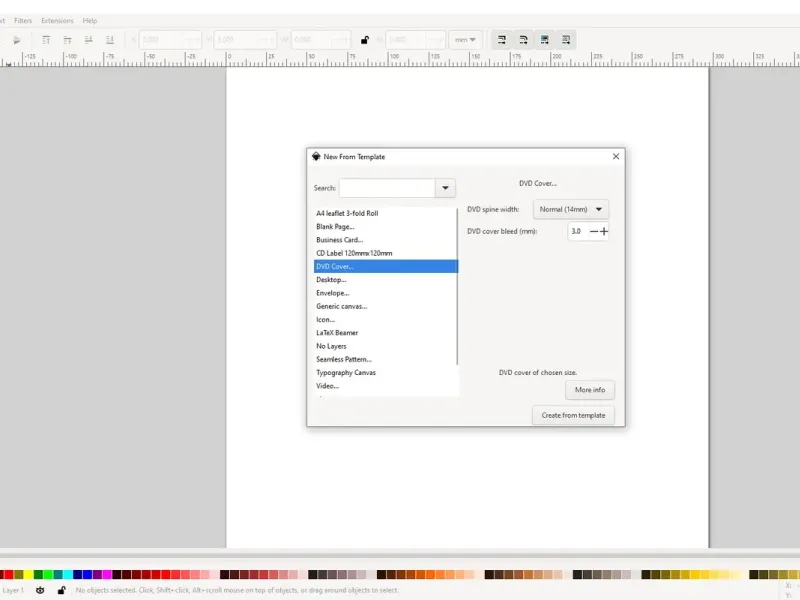Select 'Envelope...' template
Image resolution: width=800 pixels, height=600 pixels.
tap(386, 293)
